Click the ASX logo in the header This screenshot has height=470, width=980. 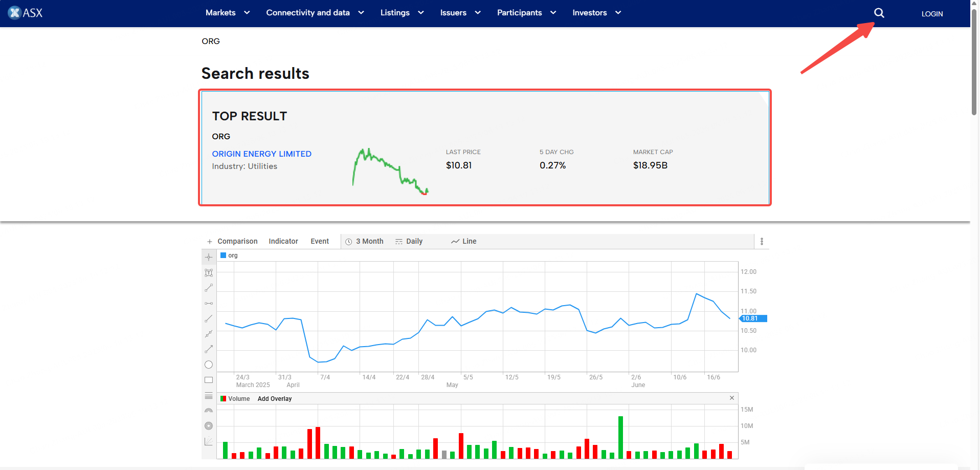pyautogui.click(x=26, y=13)
